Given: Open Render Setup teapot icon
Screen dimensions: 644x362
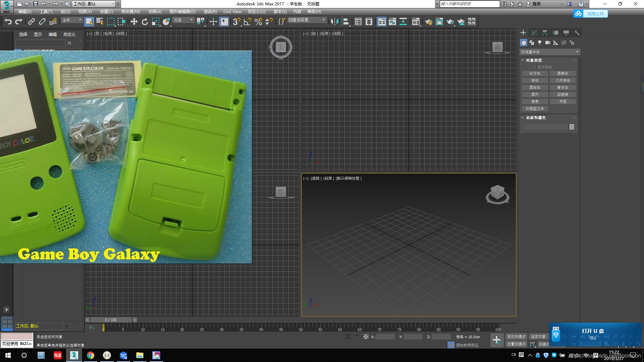Looking at the screenshot, I should coord(428,22).
